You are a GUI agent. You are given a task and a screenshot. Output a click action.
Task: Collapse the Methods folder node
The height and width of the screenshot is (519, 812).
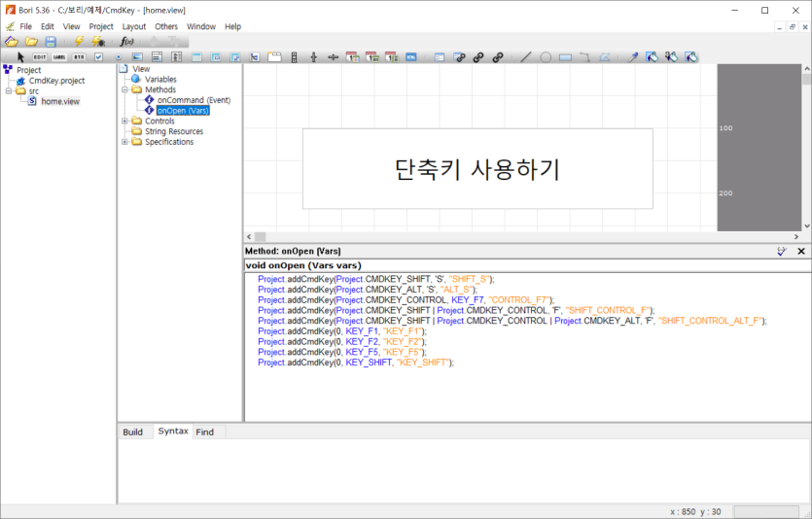pos(124,89)
